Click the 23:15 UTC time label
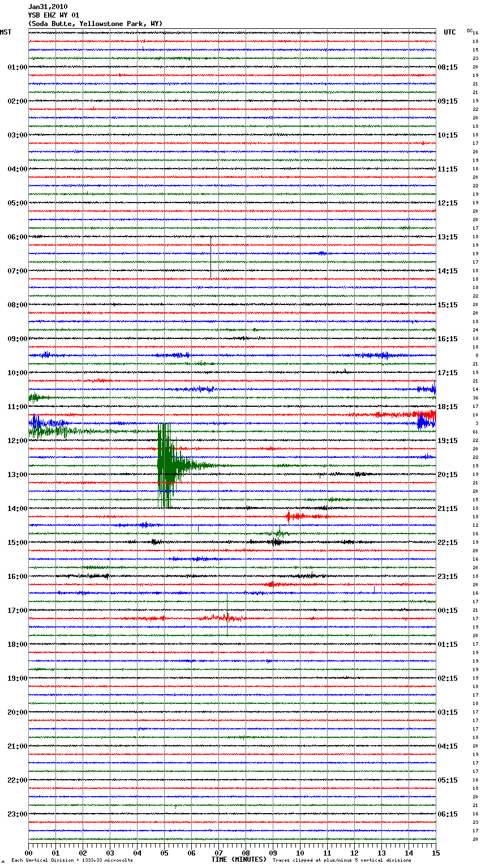Viewport: 481px width, 868px height. click(448, 577)
